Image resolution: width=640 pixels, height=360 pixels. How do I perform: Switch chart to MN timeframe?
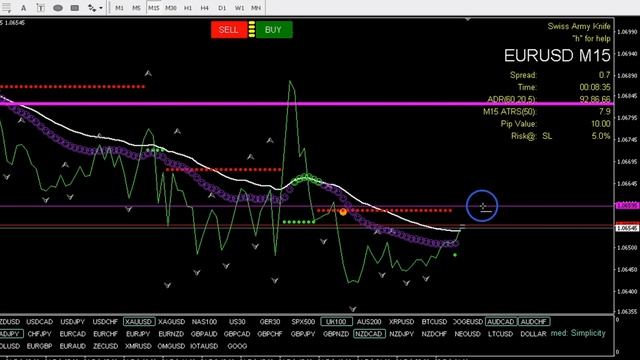click(256, 8)
